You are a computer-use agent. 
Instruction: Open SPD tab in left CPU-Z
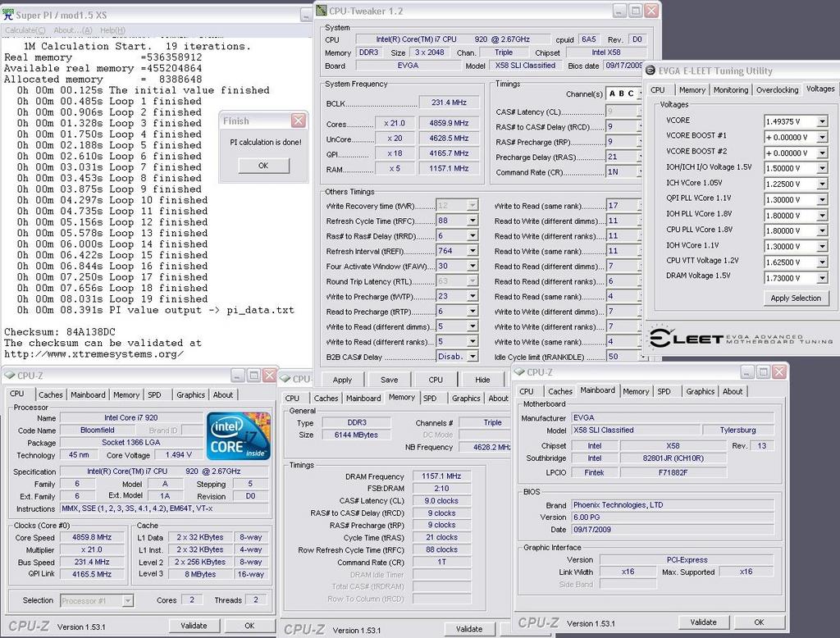(x=154, y=394)
